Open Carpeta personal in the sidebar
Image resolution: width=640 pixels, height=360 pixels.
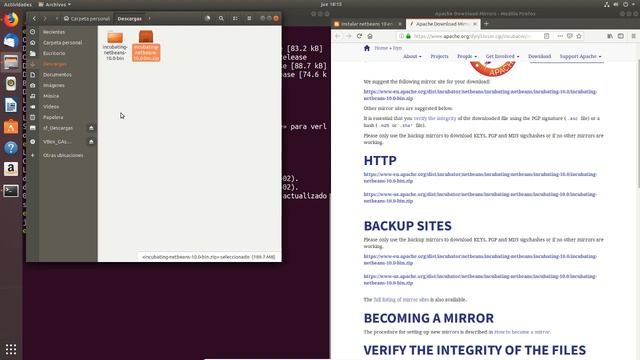(x=62, y=42)
